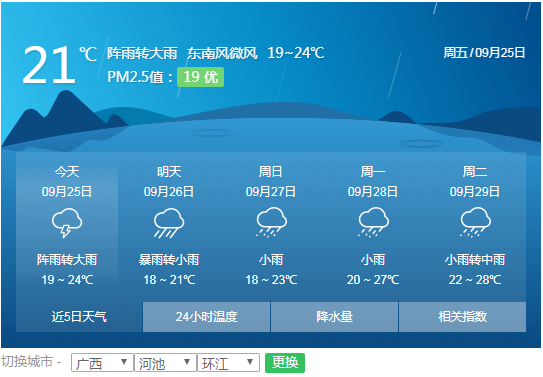Select the 明天 day label
Image resolution: width=543 pixels, height=377 pixels.
coord(169,172)
